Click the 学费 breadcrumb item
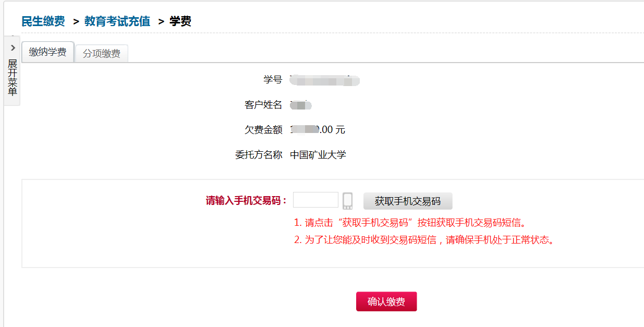 coord(180,21)
